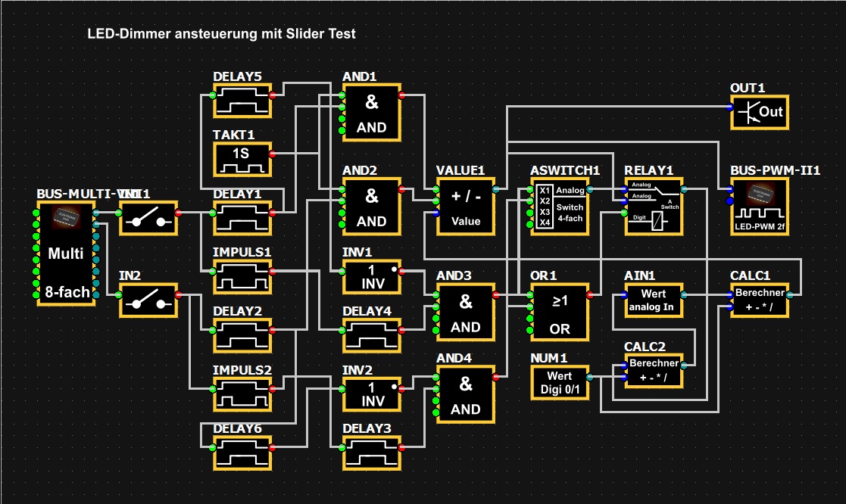This screenshot has height=504, width=846.
Task: Click the OUT1 transistor output block
Action: click(x=759, y=113)
